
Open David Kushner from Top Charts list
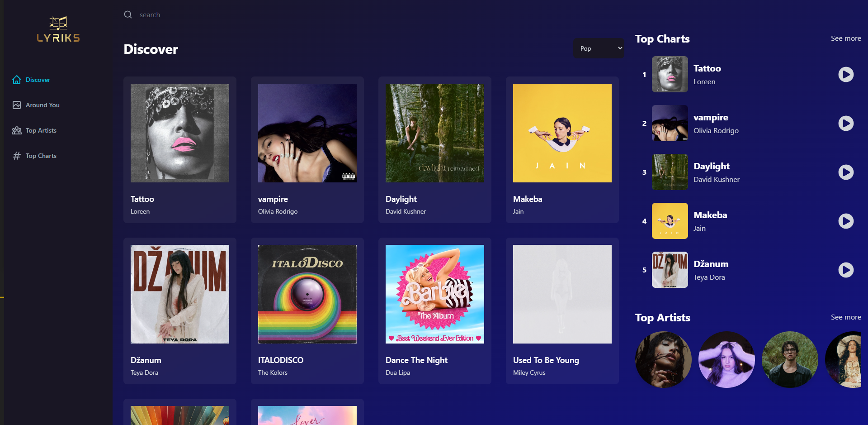pos(717,180)
